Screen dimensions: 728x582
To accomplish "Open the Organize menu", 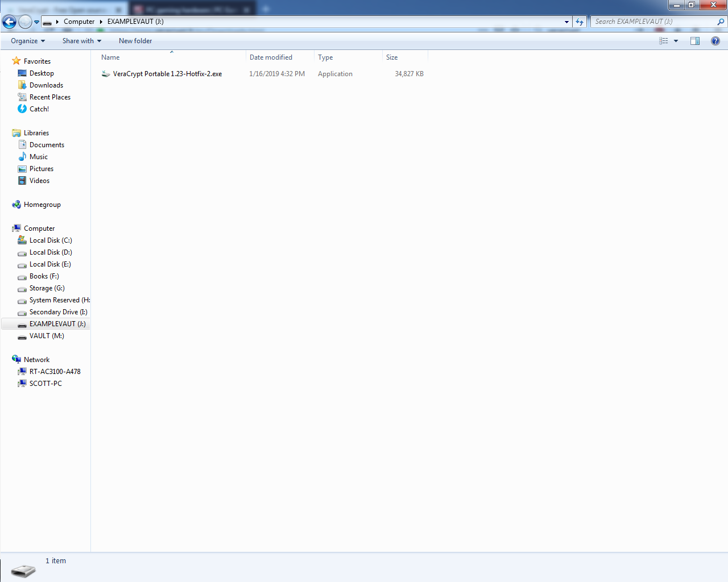I will point(28,41).
